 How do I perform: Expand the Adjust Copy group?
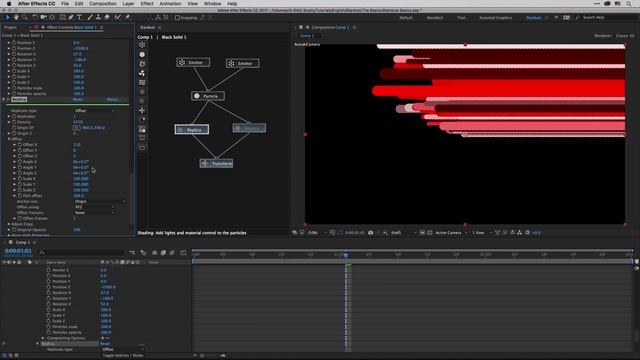(x=9, y=224)
